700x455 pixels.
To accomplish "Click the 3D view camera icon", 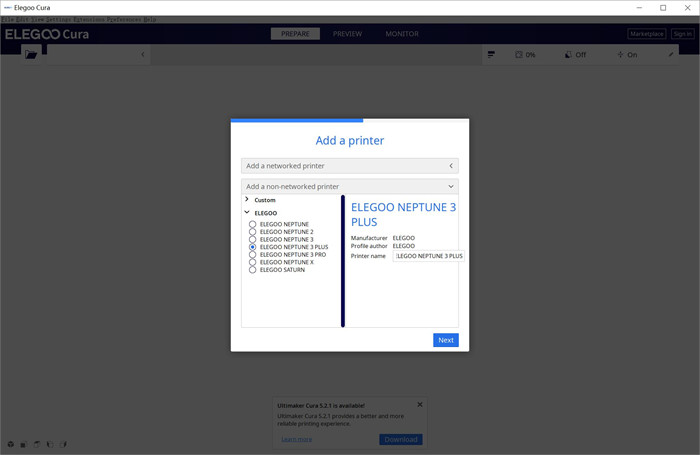I will point(11,444).
